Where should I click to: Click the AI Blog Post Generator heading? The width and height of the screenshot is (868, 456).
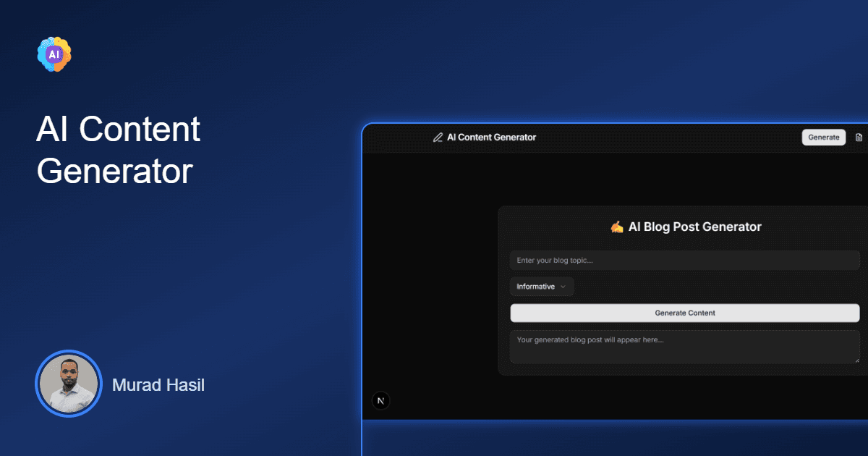click(684, 226)
